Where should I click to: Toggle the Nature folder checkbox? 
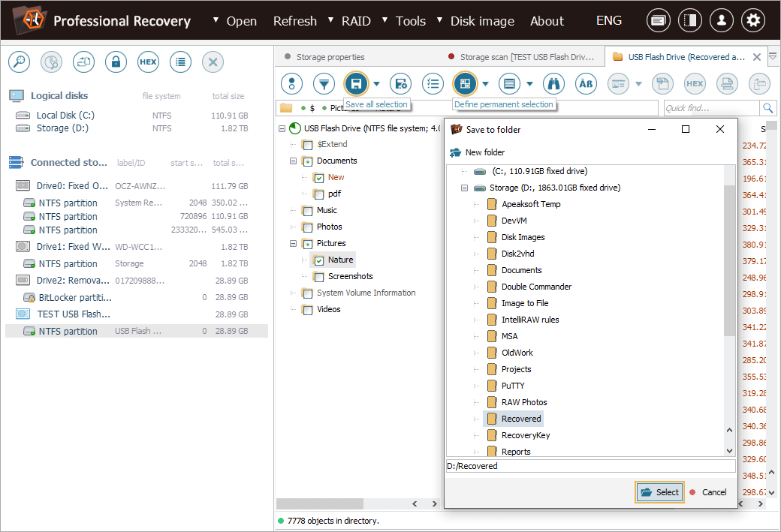tap(319, 260)
